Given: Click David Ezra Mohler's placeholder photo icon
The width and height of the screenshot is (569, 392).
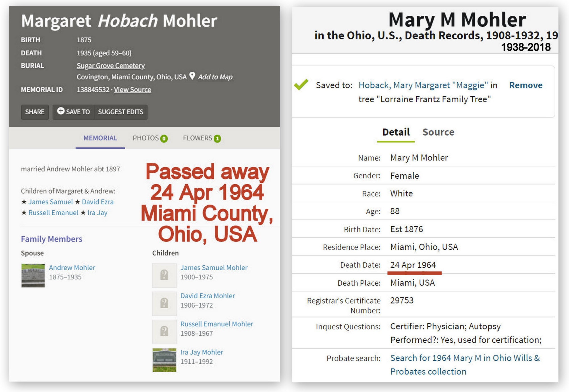Looking at the screenshot, I should 164,303.
